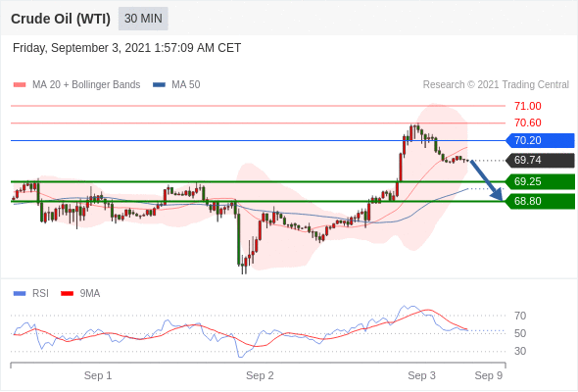Image resolution: width=578 pixels, height=392 pixels.
Task: Select the timestamp Friday, September 3, 2021
Action: click(126, 48)
